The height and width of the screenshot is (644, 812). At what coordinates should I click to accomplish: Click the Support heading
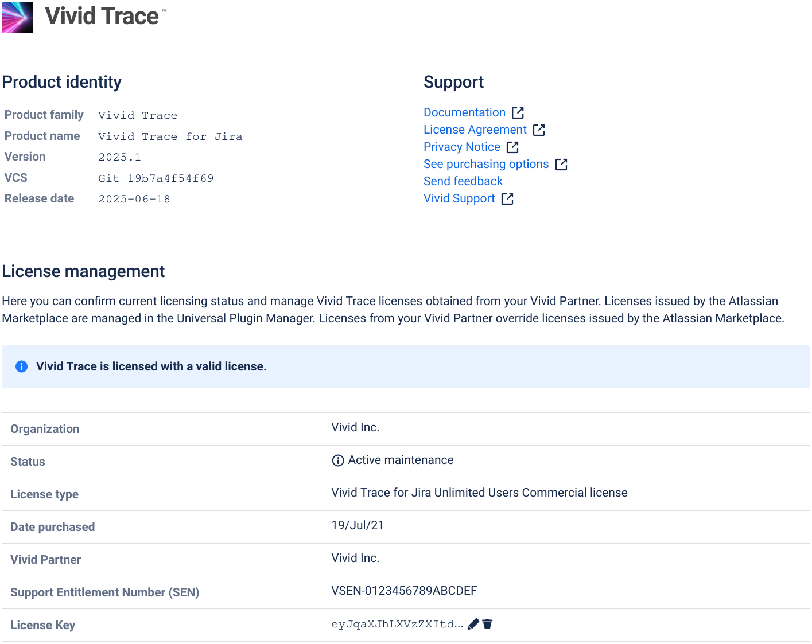click(453, 82)
